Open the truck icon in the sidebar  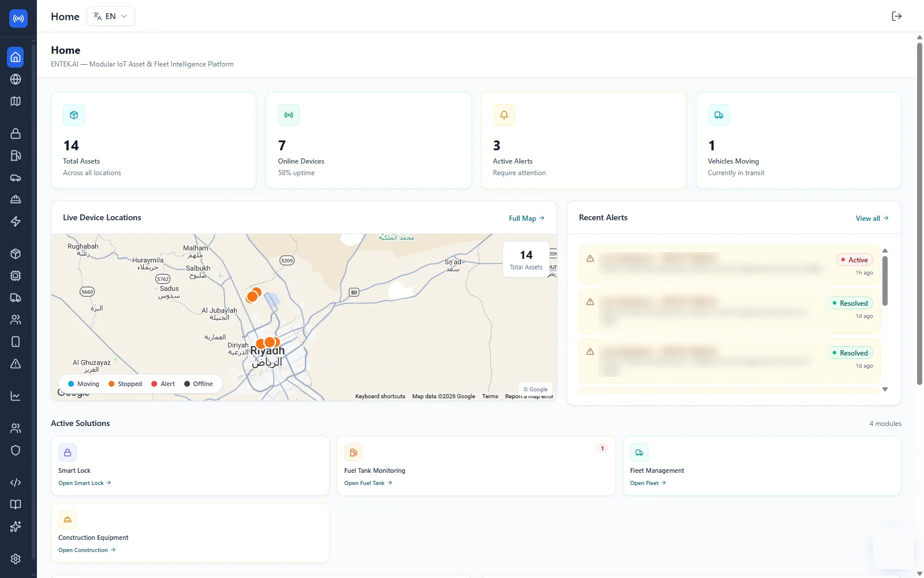pyautogui.click(x=16, y=298)
